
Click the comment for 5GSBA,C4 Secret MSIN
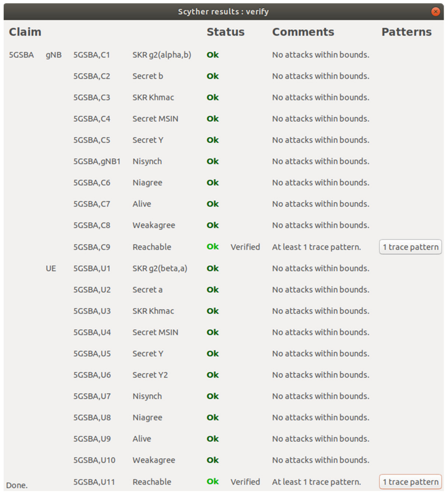[320, 119]
